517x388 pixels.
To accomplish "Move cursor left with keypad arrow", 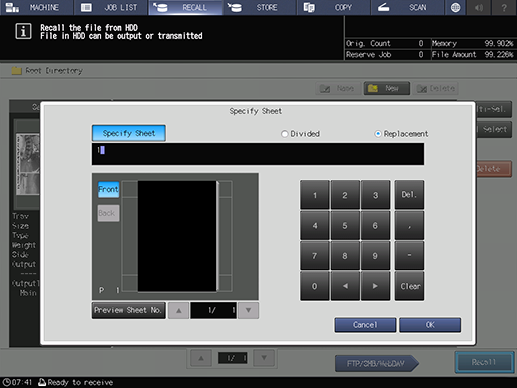I will click(345, 286).
